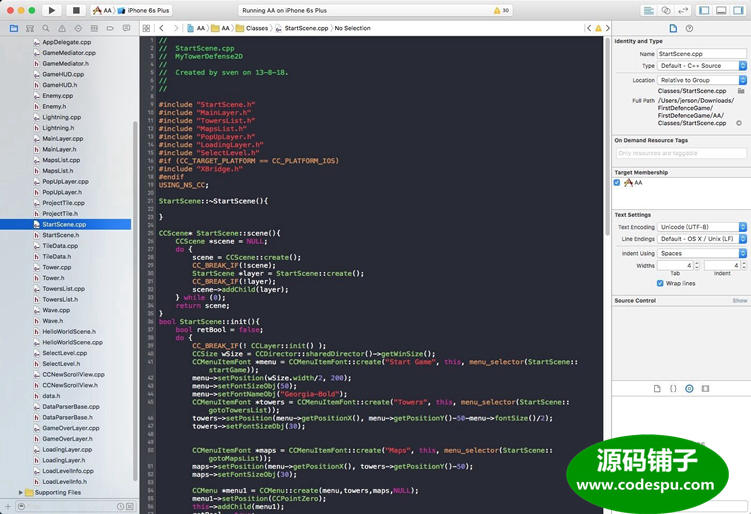The height and width of the screenshot is (514, 751).
Task: Open the report navigator tab
Action: coord(126,28)
